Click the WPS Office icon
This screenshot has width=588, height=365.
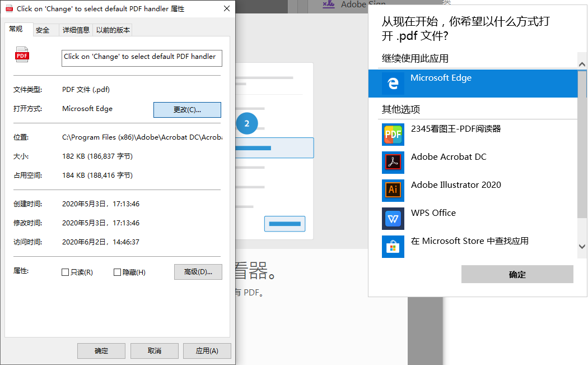393,219
